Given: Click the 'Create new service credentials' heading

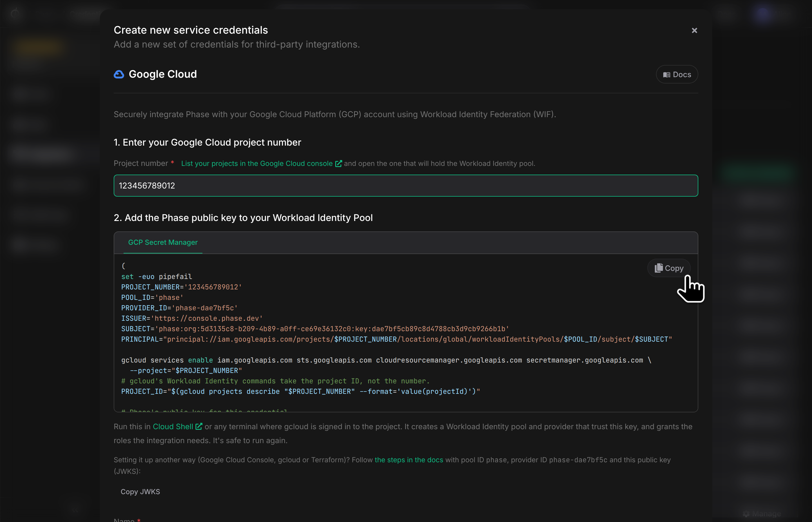Looking at the screenshot, I should pos(191,30).
